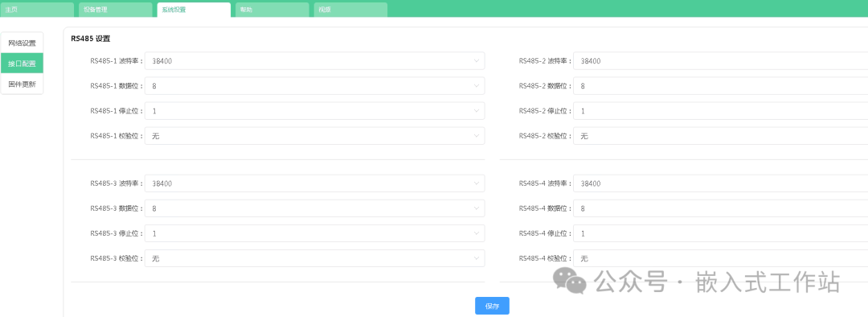Open 固件更新 in the sidebar
The width and height of the screenshot is (868, 317).
tap(23, 84)
